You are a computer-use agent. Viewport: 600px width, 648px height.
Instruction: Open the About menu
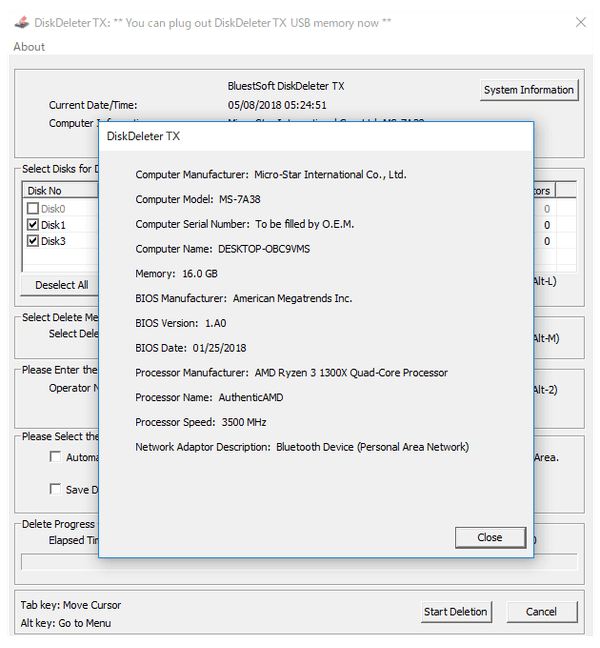point(29,47)
